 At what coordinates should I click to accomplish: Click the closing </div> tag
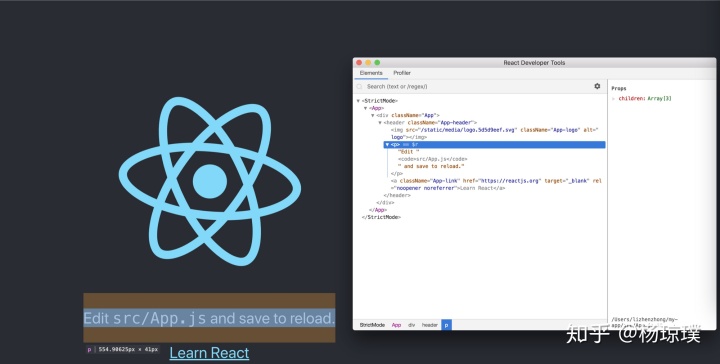click(385, 202)
